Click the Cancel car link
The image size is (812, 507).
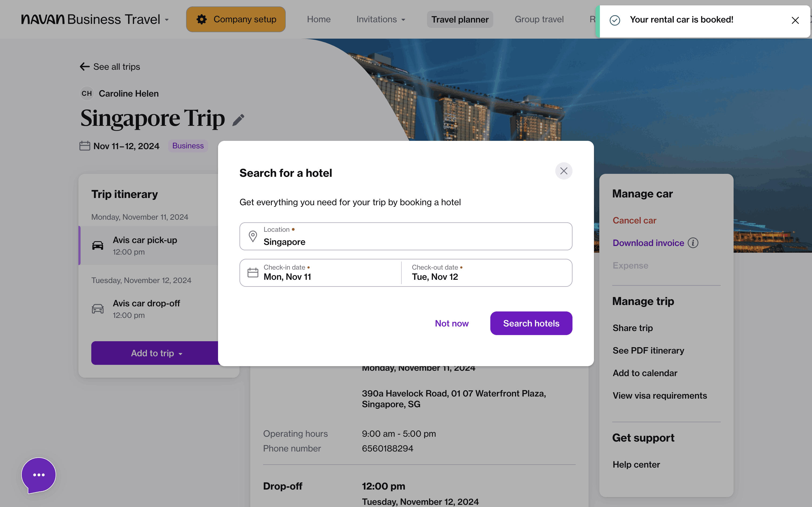[634, 220]
